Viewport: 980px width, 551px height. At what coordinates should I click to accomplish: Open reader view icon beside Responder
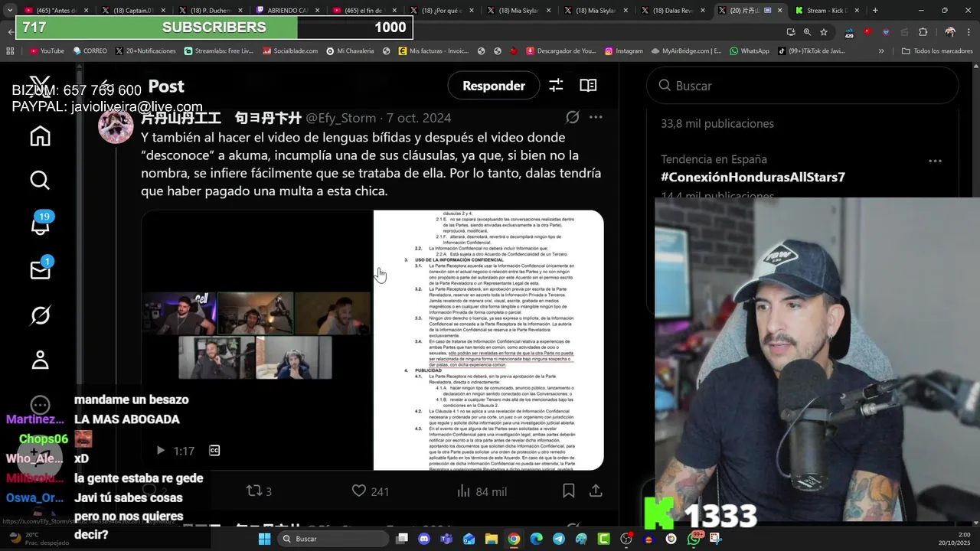point(588,86)
